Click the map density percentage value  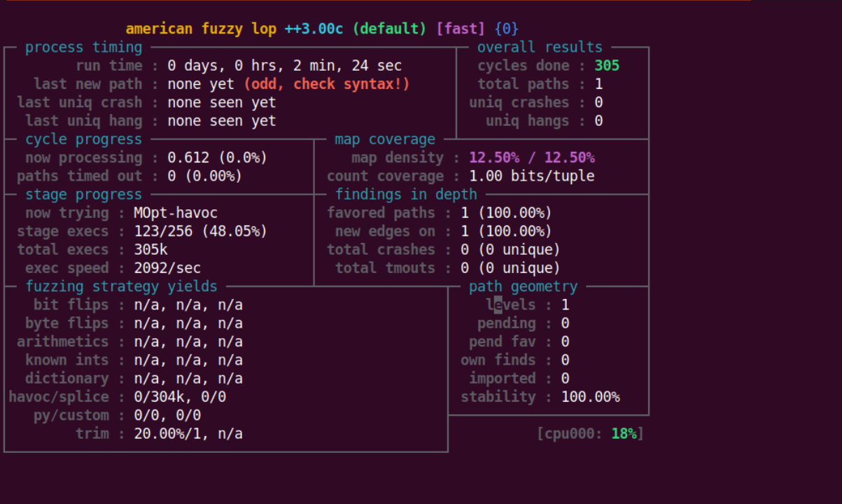531,157
